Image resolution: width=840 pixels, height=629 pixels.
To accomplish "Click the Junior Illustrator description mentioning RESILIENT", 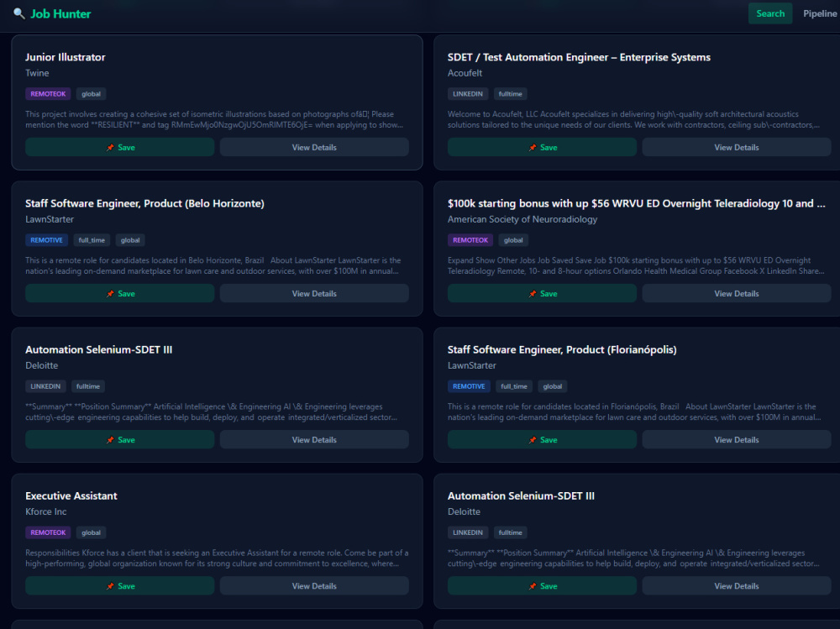I will [214, 119].
